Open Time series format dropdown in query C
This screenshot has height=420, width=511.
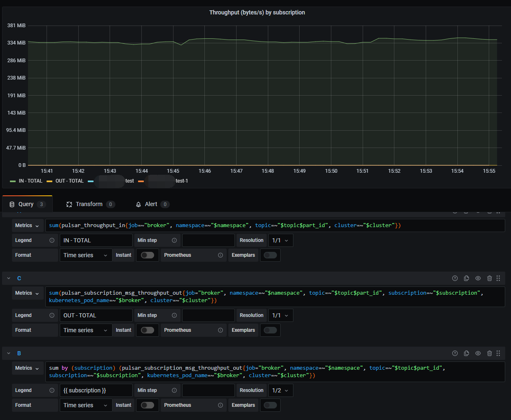point(86,330)
